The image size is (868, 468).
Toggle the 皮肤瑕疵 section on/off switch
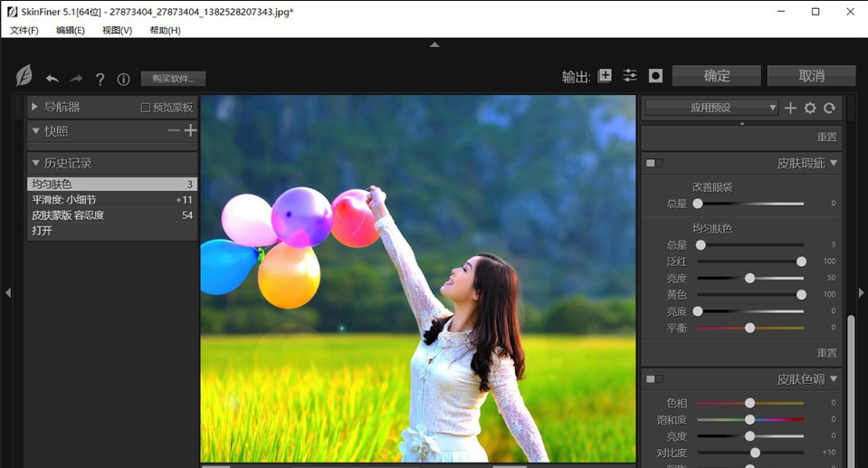(x=654, y=163)
